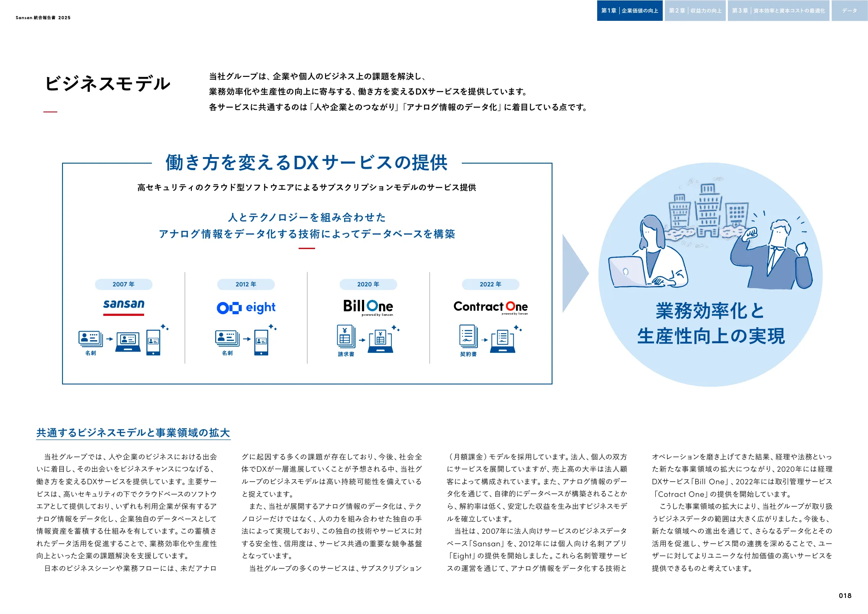
Task: Click the Contract One logo
Action: [x=490, y=307]
